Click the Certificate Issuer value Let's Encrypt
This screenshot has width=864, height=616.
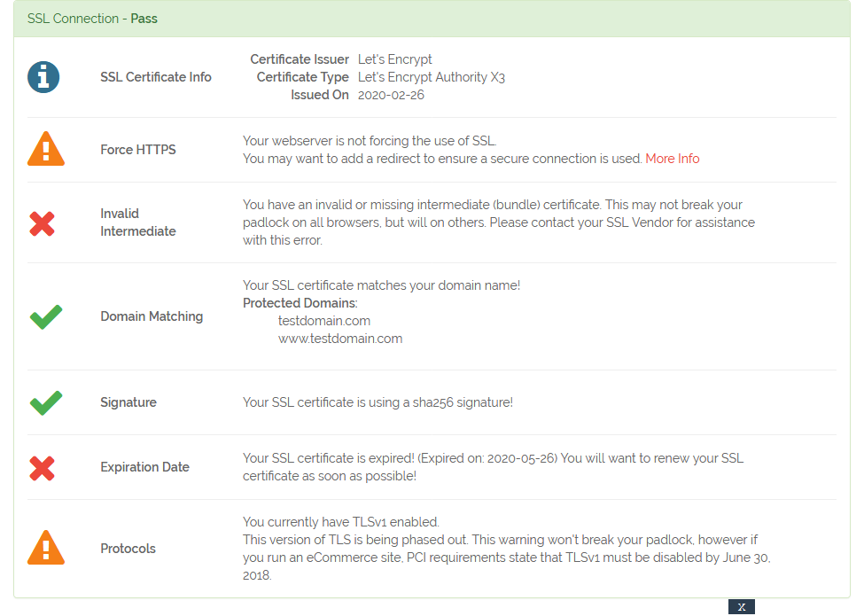click(x=394, y=59)
